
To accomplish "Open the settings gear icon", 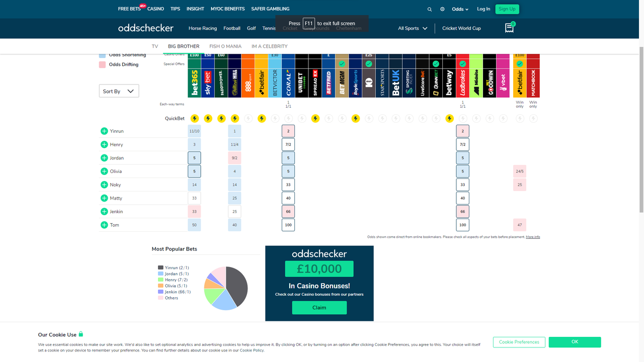I will 442,9.
